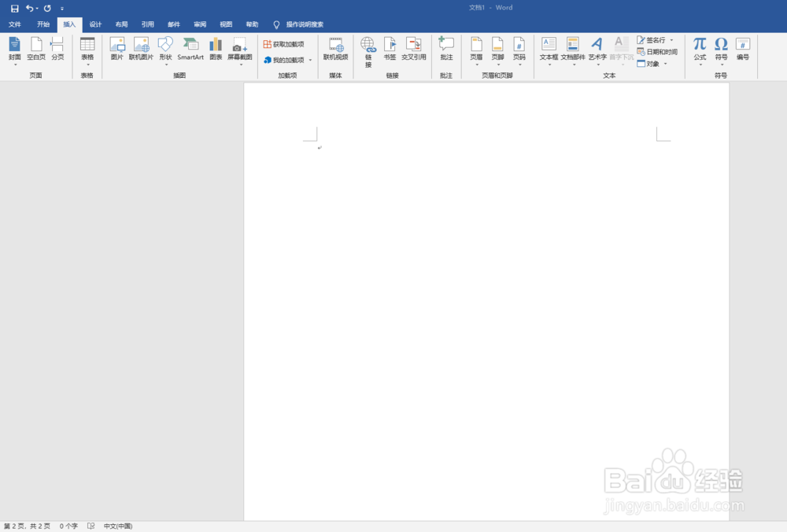Open the 屏幕截图 screenshot dropdown
The height and width of the screenshot is (532, 787).
[240, 51]
